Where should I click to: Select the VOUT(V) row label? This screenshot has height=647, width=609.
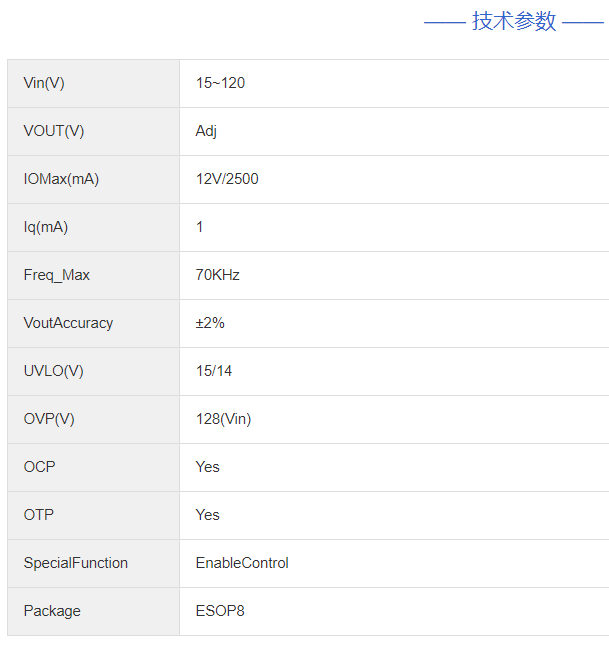54,131
